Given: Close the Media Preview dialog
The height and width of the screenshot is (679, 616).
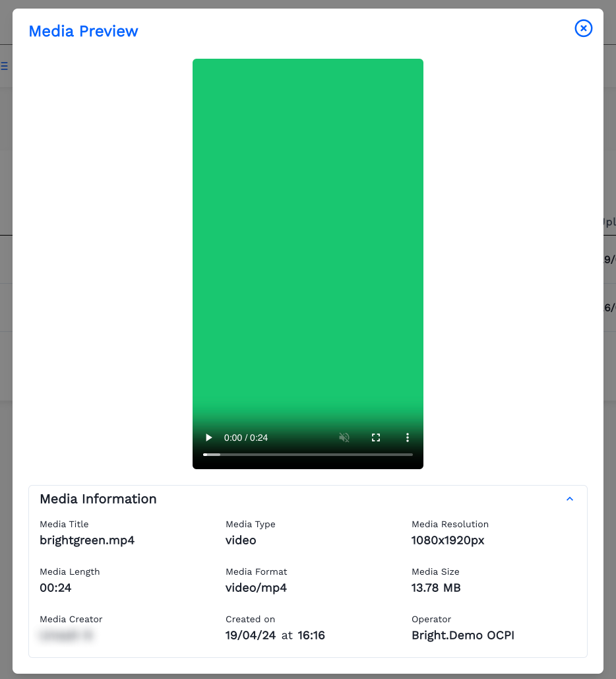Looking at the screenshot, I should 584,28.
